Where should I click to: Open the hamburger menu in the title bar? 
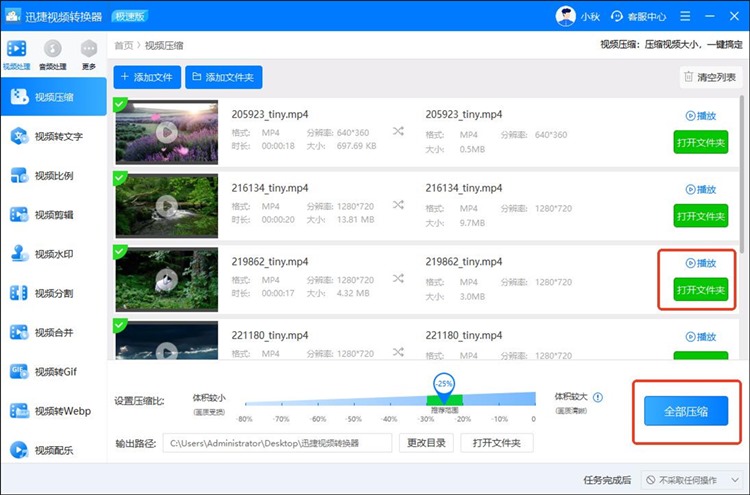pos(685,16)
